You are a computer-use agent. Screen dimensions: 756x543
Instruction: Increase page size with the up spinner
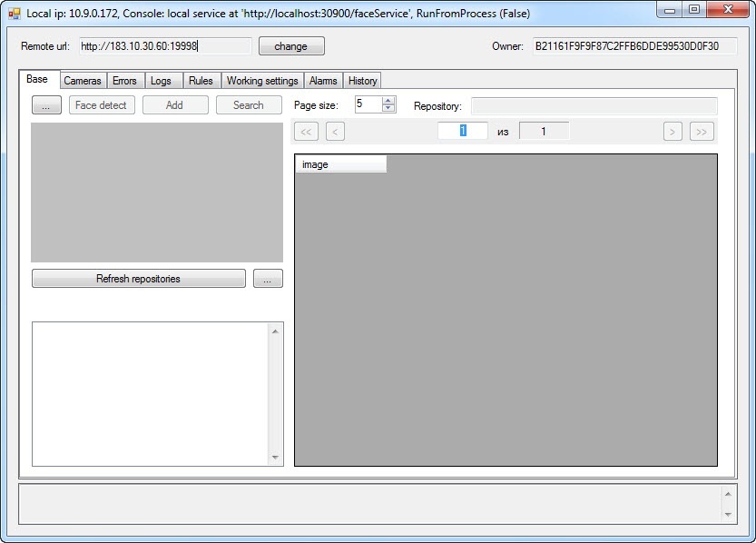[388, 101]
